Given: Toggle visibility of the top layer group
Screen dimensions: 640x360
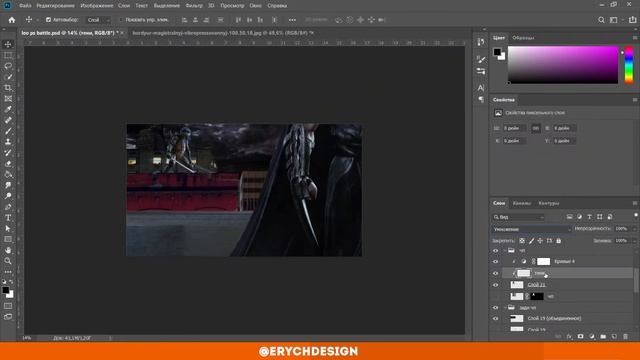Looking at the screenshot, I should coord(496,251).
